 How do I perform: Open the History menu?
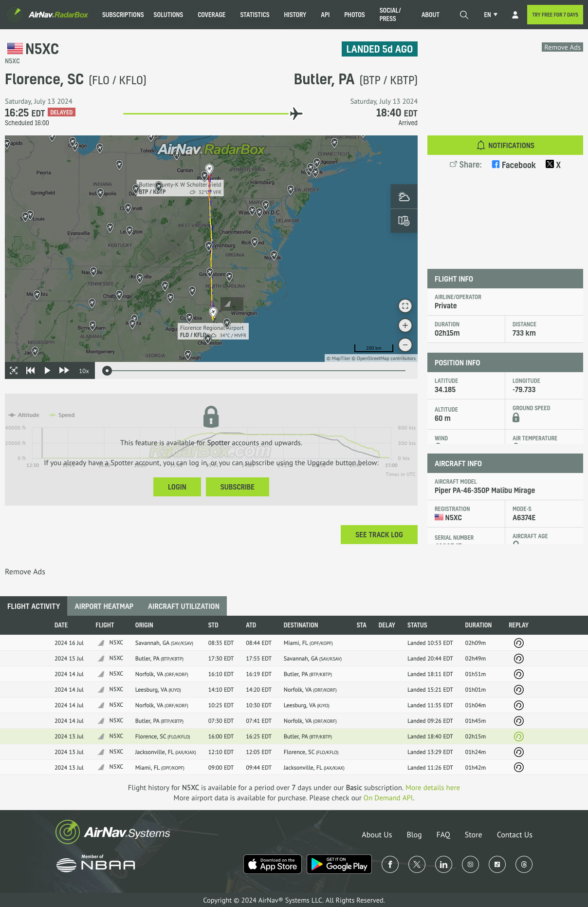pyautogui.click(x=295, y=15)
